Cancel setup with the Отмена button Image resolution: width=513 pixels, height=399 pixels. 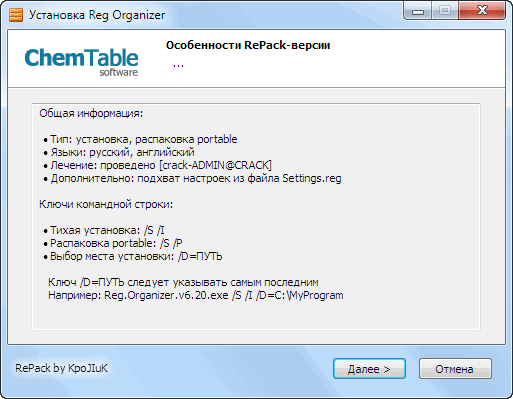click(455, 369)
